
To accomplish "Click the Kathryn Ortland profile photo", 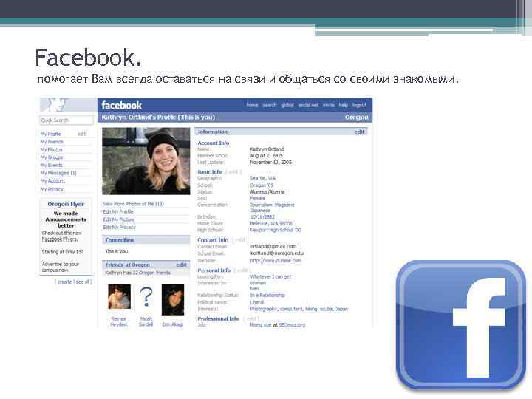I will pos(146,161).
